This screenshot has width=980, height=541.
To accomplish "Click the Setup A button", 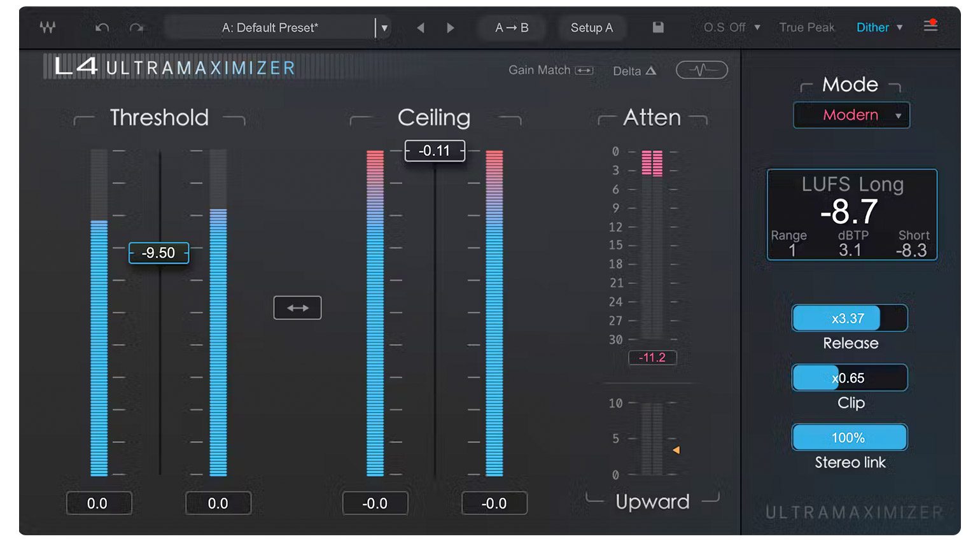I will [x=591, y=27].
